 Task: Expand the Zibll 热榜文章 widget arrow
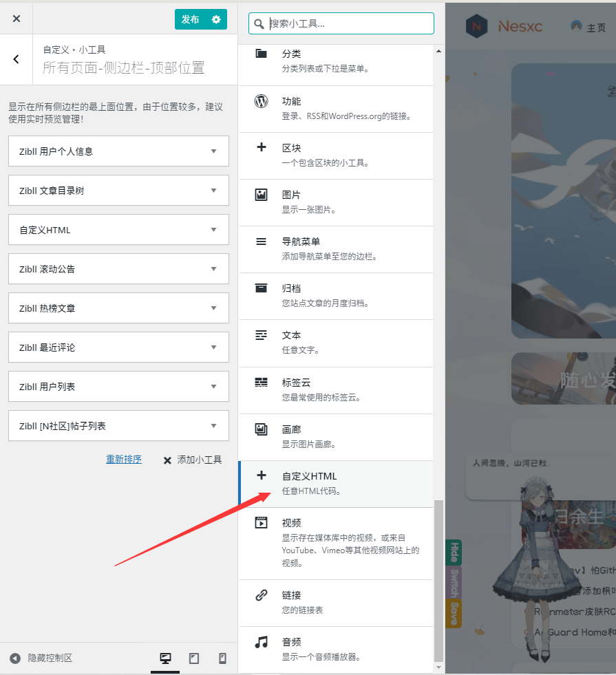(x=213, y=308)
